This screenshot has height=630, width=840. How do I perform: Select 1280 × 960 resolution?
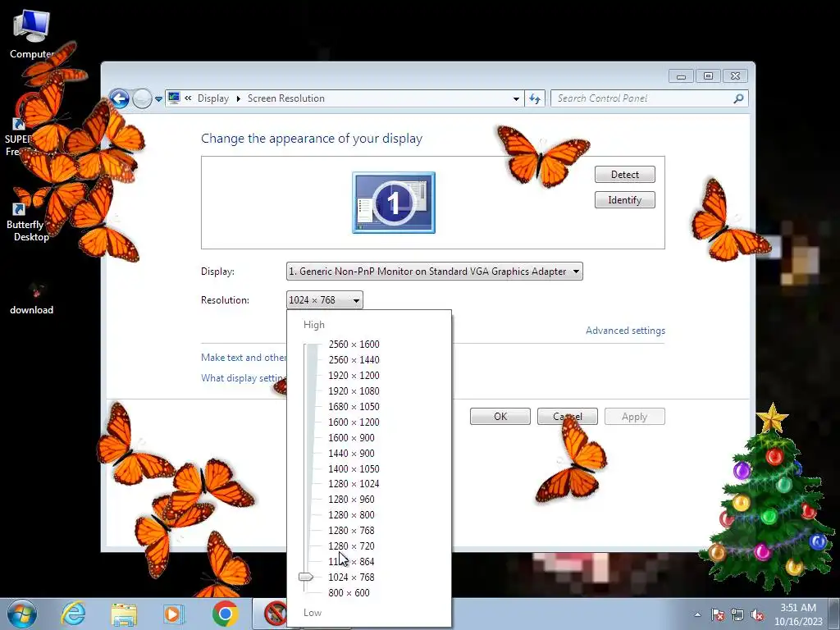351,499
